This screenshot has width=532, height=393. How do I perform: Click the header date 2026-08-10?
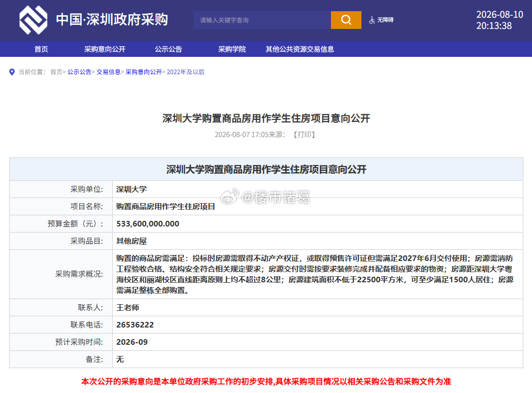pos(500,15)
